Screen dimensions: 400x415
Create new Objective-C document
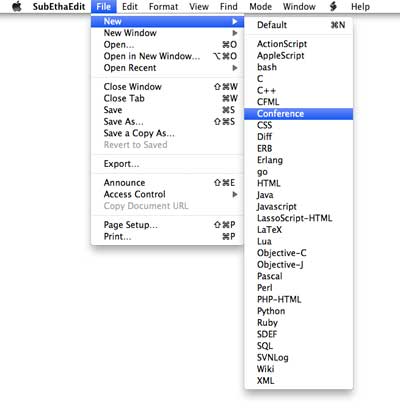pyautogui.click(x=298, y=253)
